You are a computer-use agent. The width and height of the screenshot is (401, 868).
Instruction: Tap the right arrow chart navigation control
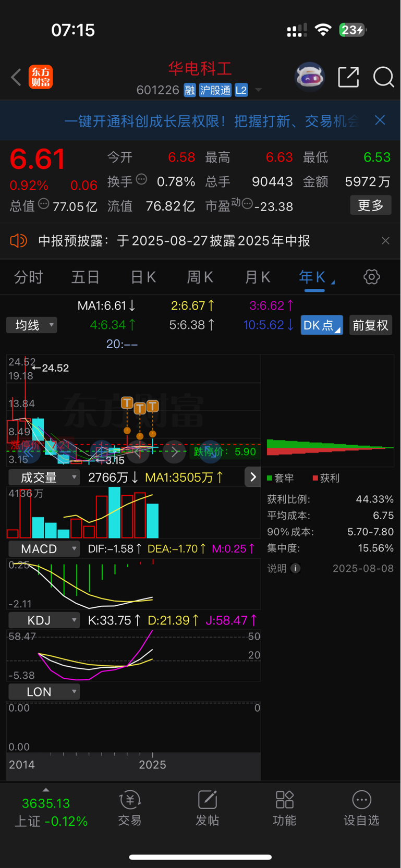click(x=174, y=451)
